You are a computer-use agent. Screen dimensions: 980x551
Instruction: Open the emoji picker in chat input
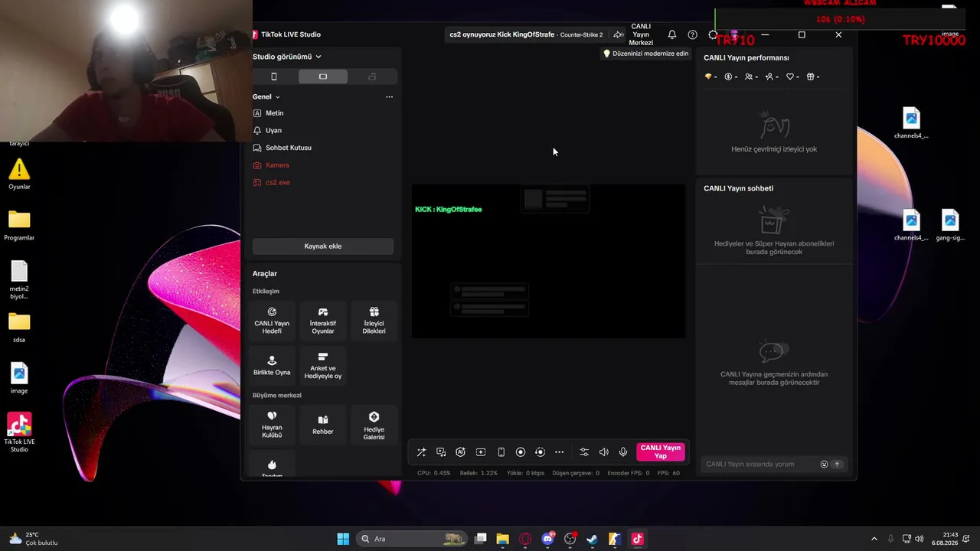824,464
